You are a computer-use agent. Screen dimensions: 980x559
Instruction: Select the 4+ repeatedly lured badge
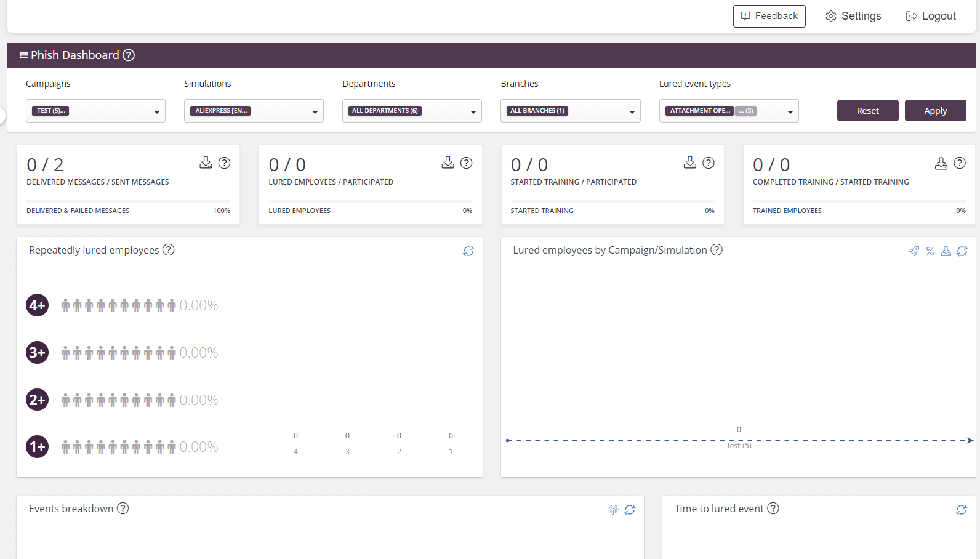(x=38, y=305)
